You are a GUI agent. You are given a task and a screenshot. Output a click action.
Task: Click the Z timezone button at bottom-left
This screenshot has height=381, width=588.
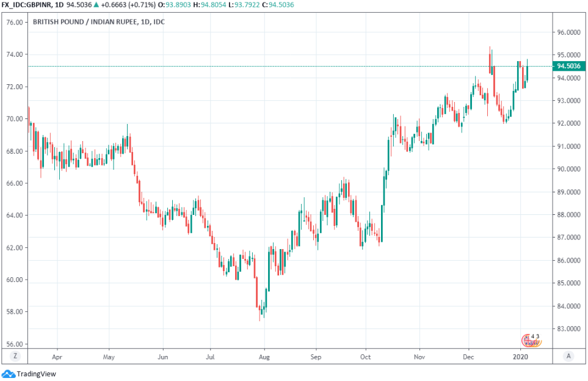[14, 355]
